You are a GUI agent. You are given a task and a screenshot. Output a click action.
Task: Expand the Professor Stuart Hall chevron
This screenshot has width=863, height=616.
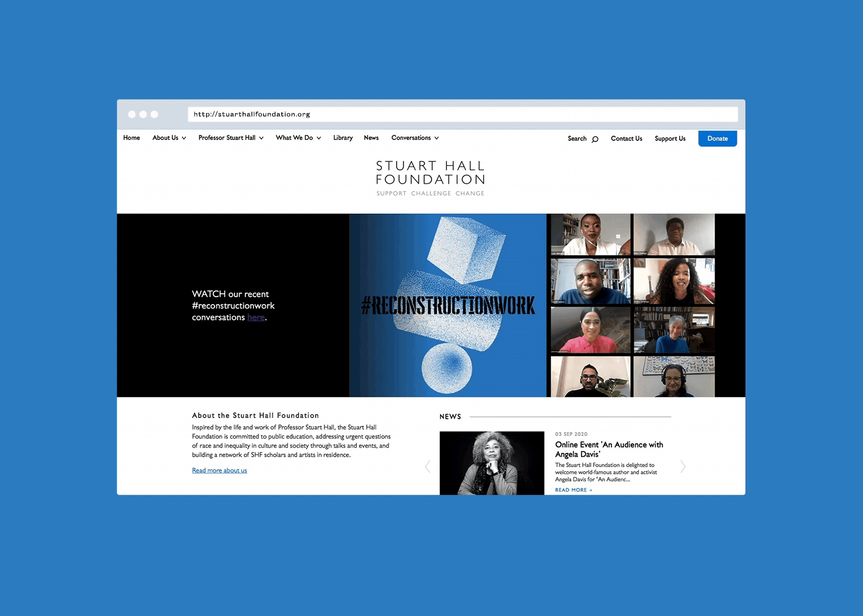click(261, 138)
